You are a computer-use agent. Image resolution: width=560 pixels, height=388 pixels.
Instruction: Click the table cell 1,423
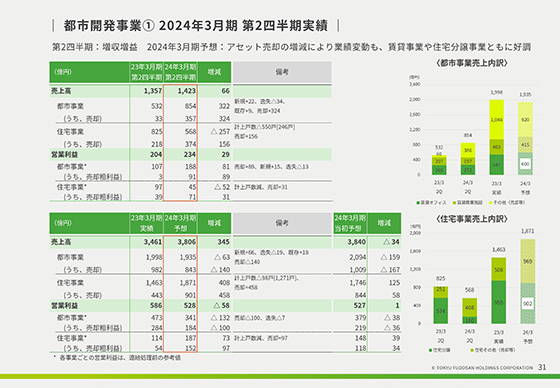186,91
